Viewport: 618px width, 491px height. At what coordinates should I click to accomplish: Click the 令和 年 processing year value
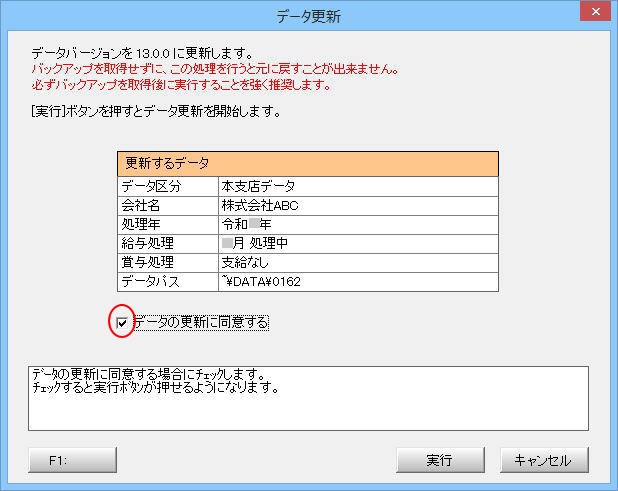point(358,225)
